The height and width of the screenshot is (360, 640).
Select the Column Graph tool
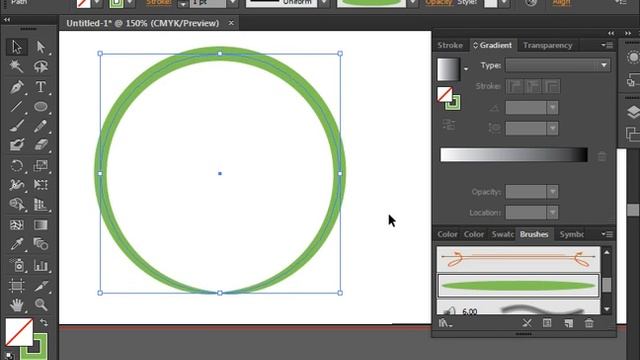40,265
